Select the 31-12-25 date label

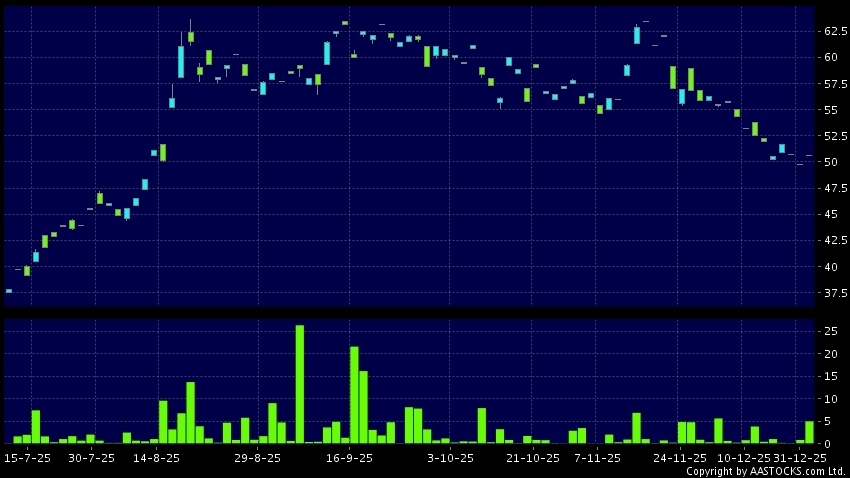pyautogui.click(x=802, y=458)
